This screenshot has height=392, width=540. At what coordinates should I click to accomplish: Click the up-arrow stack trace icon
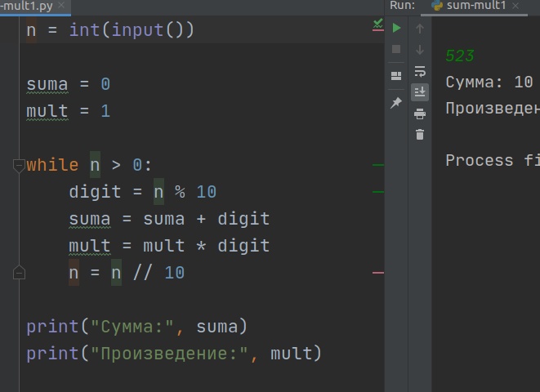coord(419,29)
